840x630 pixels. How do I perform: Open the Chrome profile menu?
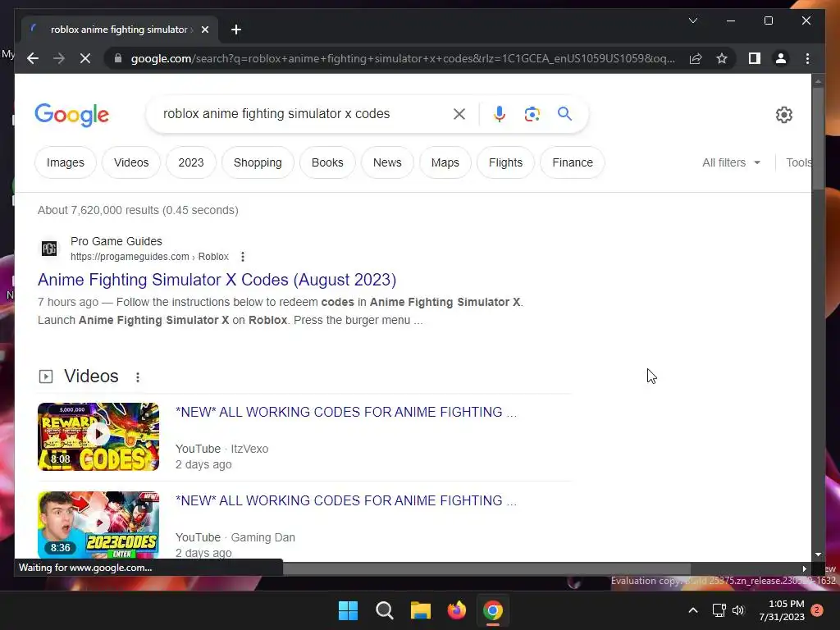pos(781,58)
